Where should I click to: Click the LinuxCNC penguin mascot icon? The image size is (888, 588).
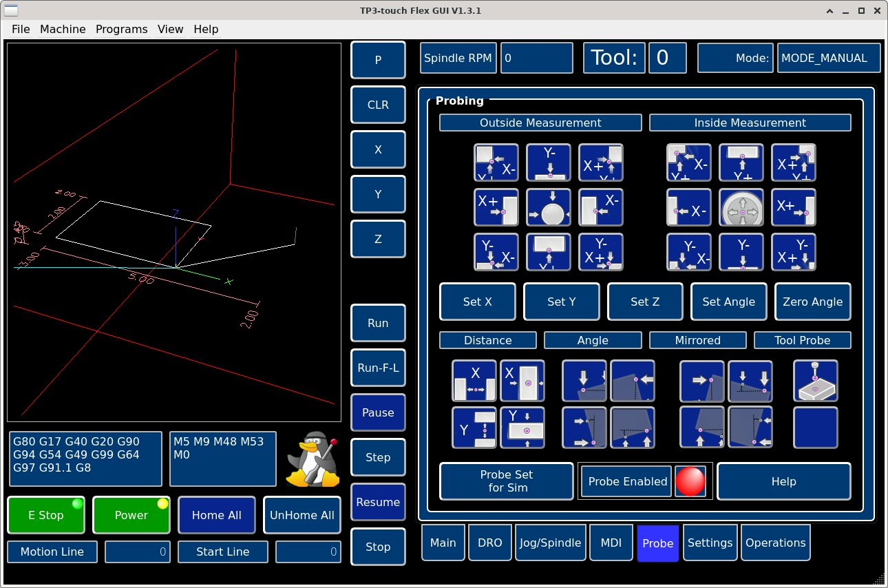(x=313, y=459)
